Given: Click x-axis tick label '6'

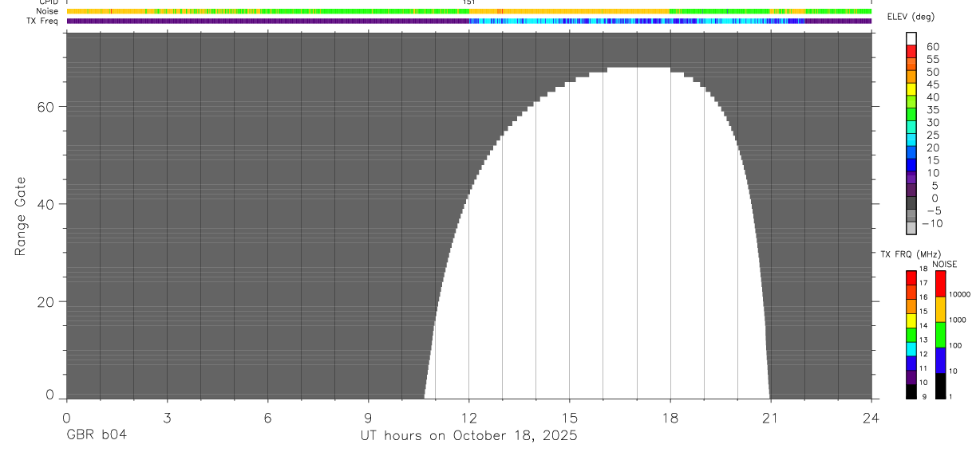Looking at the screenshot, I should coord(267,417).
